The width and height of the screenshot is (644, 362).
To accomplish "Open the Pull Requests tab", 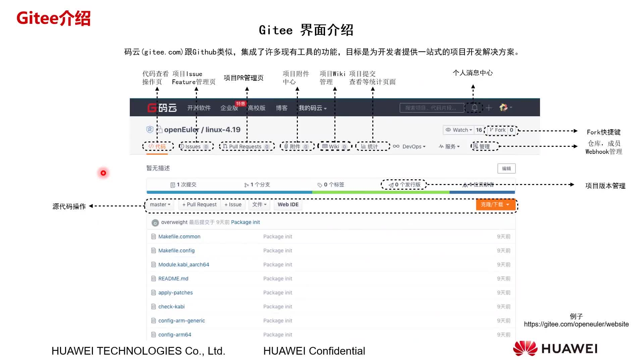I will click(x=245, y=146).
